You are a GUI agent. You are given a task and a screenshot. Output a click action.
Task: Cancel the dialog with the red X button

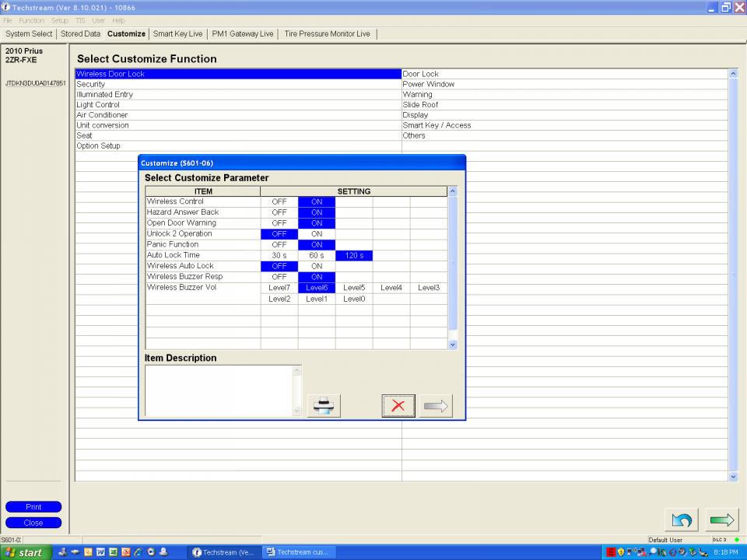[398, 405]
